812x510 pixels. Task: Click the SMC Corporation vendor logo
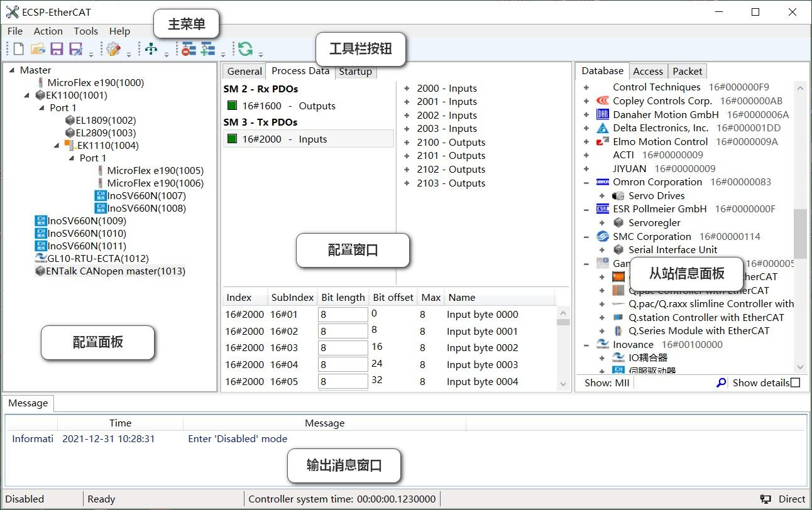pyautogui.click(x=603, y=237)
